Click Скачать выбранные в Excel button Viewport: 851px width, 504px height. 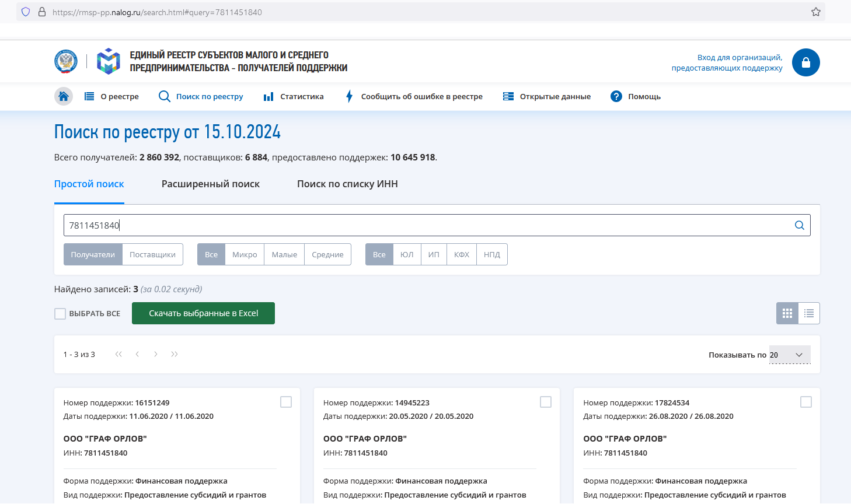[x=203, y=313]
